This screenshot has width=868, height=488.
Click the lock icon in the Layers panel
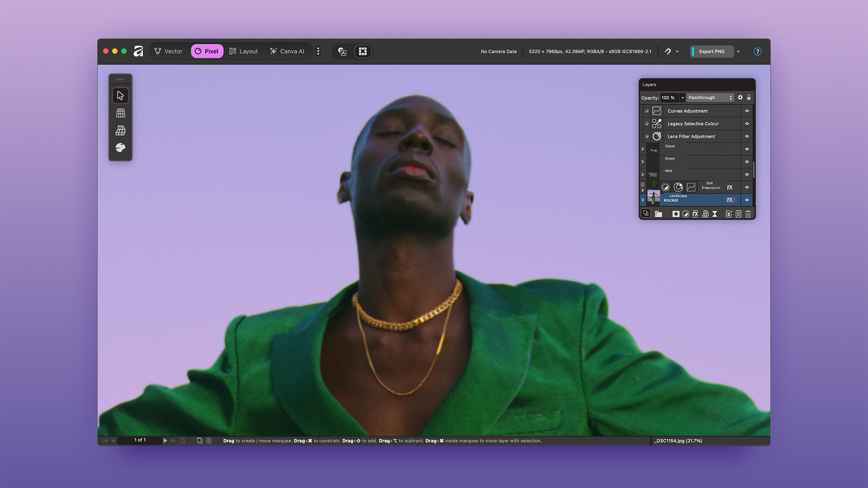pyautogui.click(x=749, y=98)
